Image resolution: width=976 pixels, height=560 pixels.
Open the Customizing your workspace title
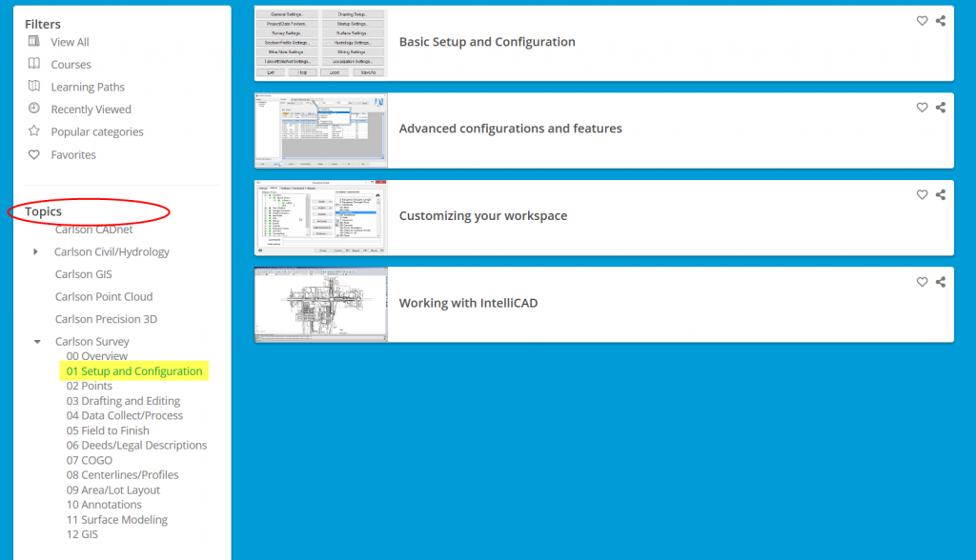tap(483, 216)
